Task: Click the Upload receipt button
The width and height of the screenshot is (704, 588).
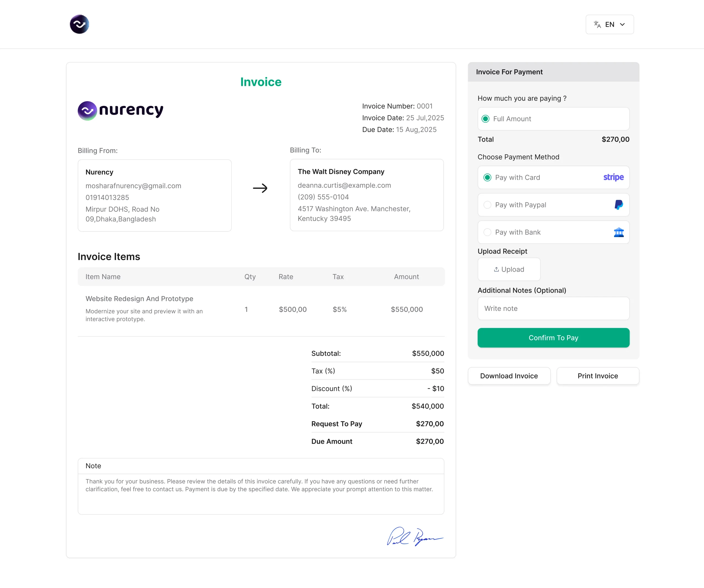Action: point(508,269)
